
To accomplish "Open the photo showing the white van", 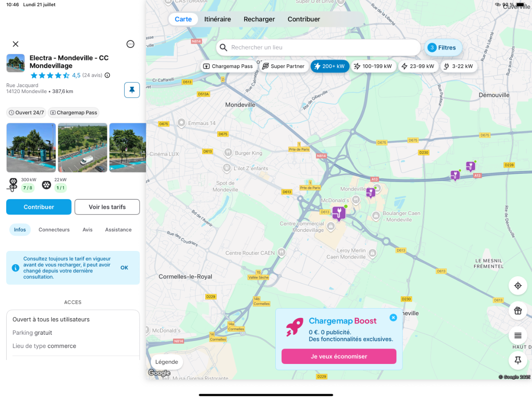I will click(82, 148).
